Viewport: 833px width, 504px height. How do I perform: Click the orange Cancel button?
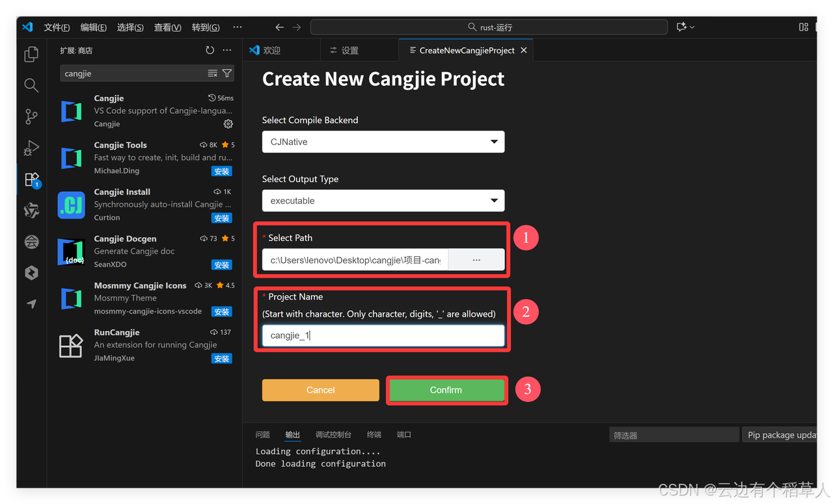coord(320,390)
